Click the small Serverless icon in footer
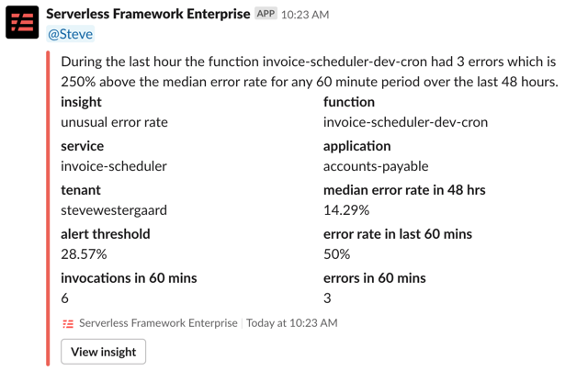This screenshot has width=588, height=371. 68,323
